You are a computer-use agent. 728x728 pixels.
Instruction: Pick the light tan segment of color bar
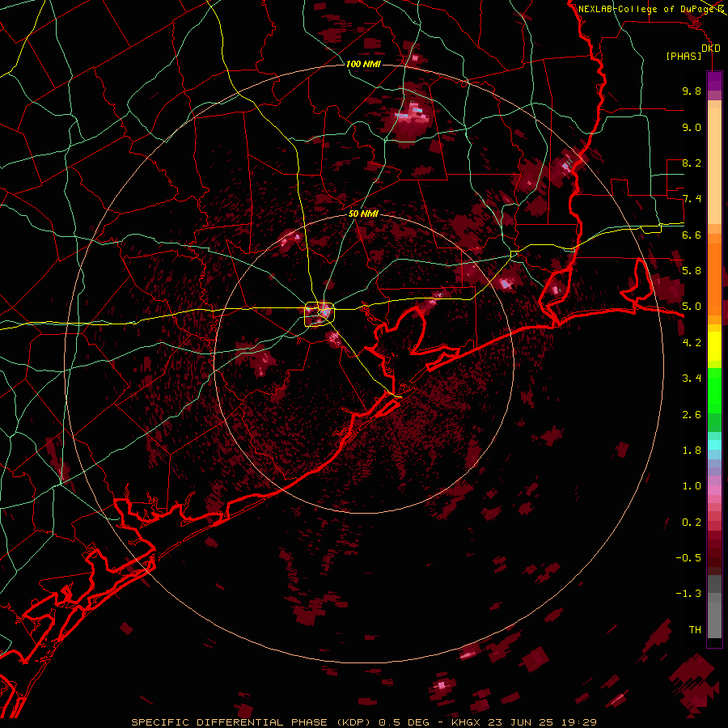point(714,167)
